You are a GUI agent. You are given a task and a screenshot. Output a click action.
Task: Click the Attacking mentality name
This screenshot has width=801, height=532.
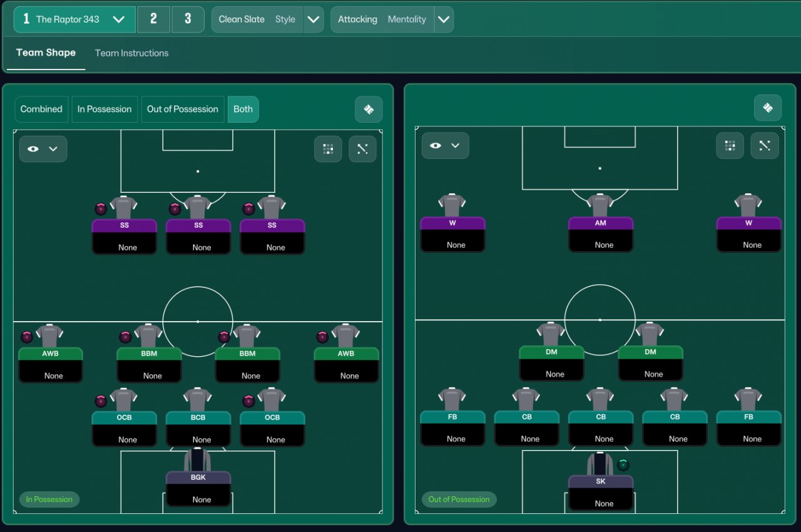357,19
